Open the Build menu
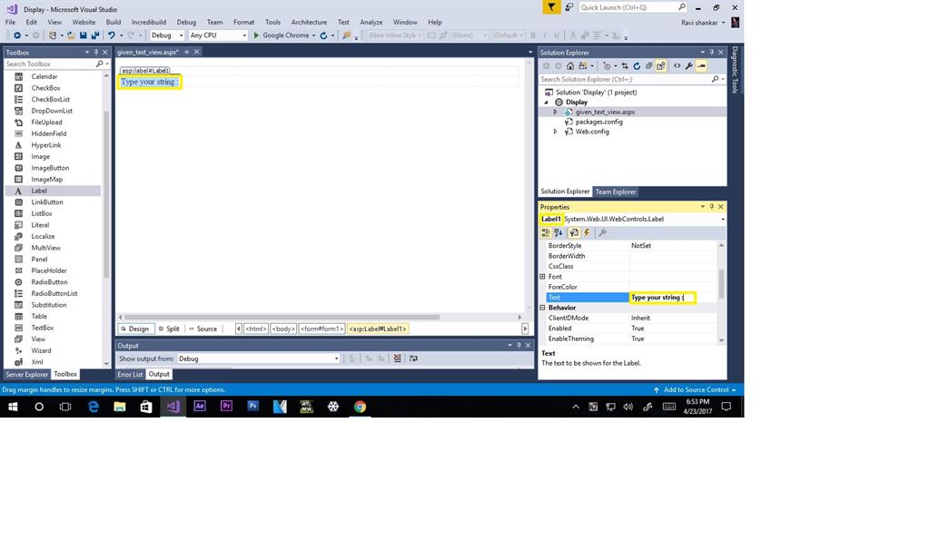Image resolution: width=930 pixels, height=560 pixels. (x=114, y=22)
